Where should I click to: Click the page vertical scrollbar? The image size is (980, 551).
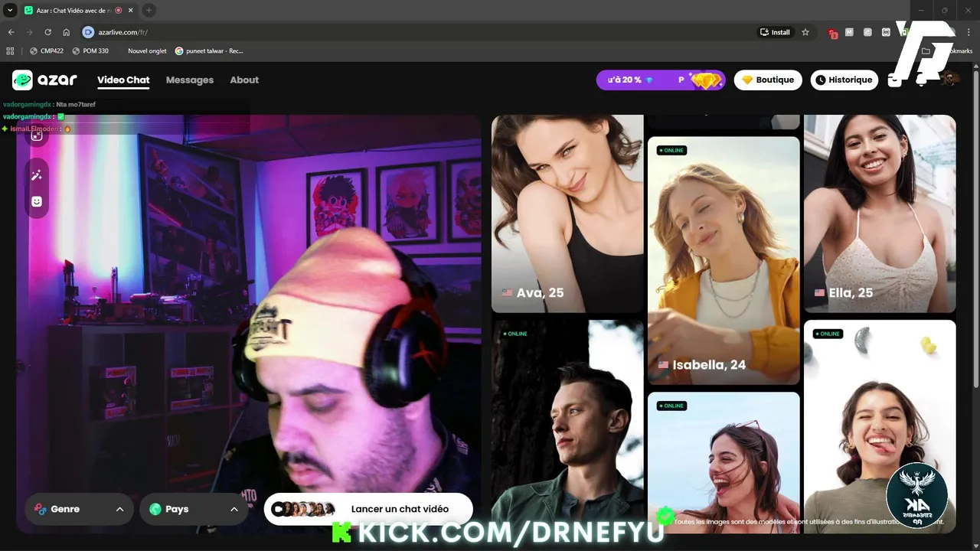click(975, 230)
